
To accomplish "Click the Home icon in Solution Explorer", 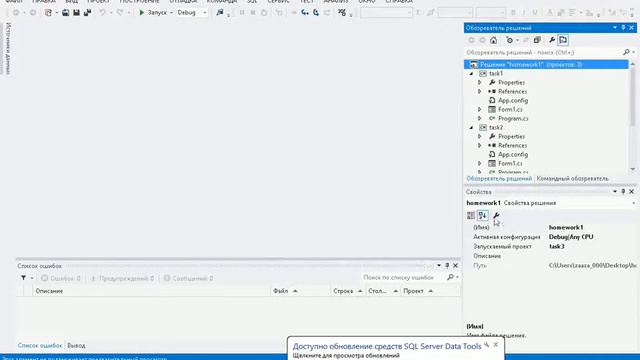I will click(x=493, y=40).
